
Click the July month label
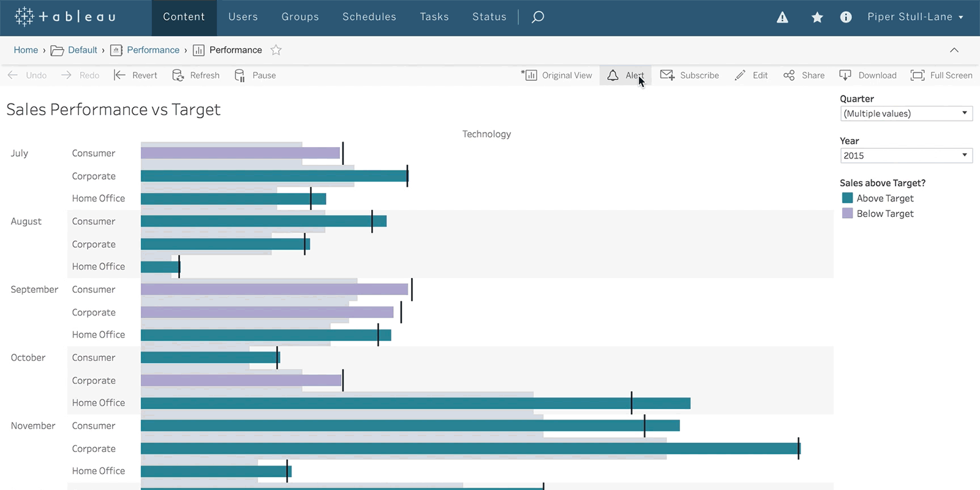click(20, 153)
